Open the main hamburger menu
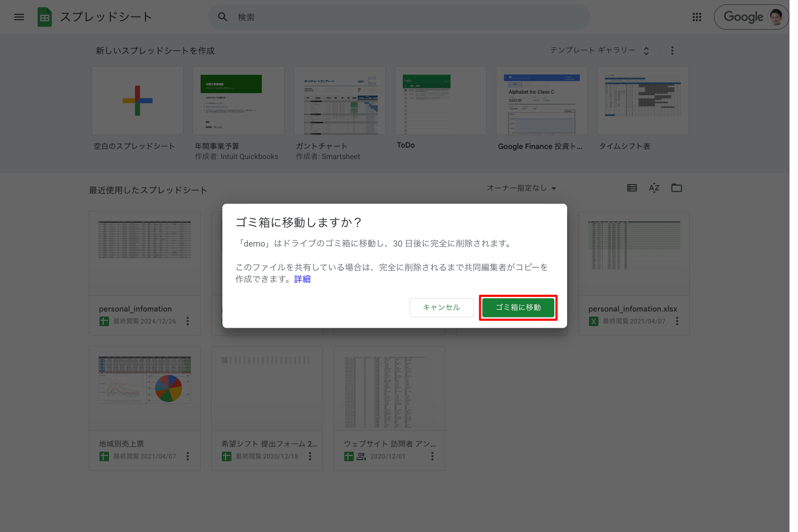Viewport: 798px width, 532px height. [19, 17]
